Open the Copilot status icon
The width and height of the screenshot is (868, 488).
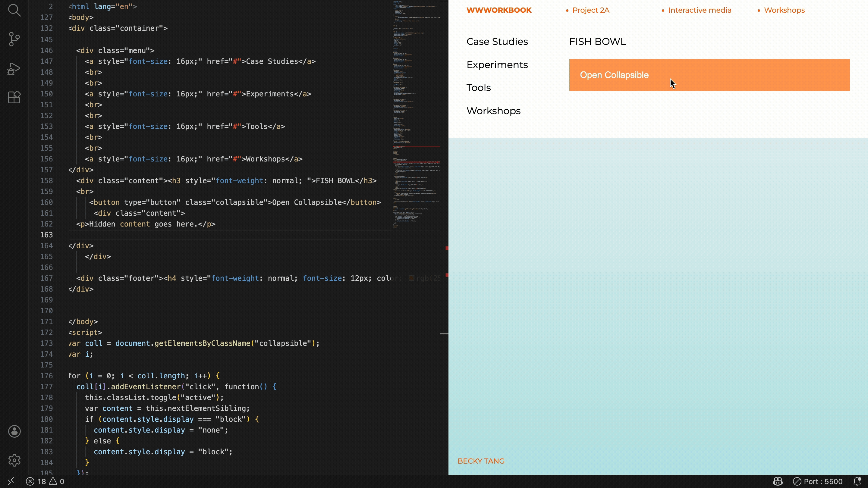point(777,482)
